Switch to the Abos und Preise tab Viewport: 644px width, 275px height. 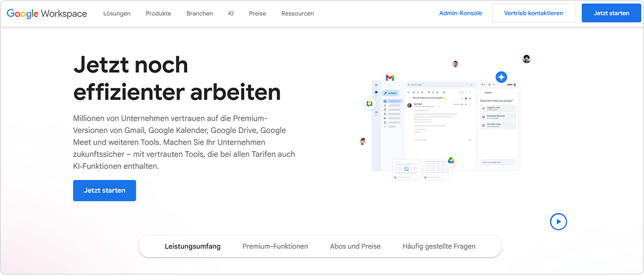[x=355, y=246]
